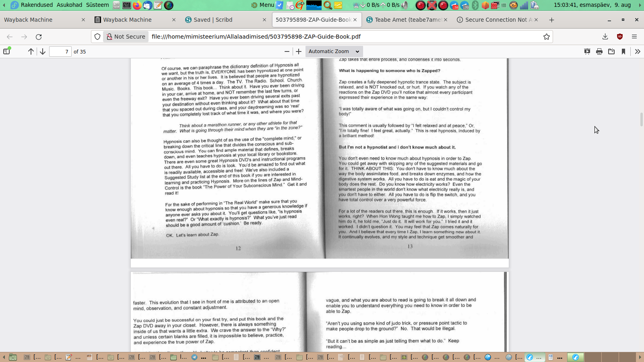Open the Süsteem system menu

point(97,5)
